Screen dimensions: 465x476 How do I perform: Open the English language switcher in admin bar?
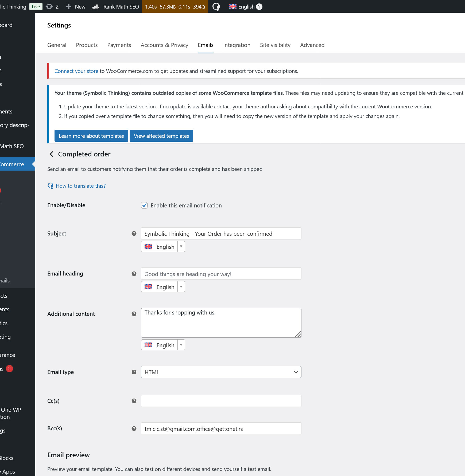[x=246, y=7]
